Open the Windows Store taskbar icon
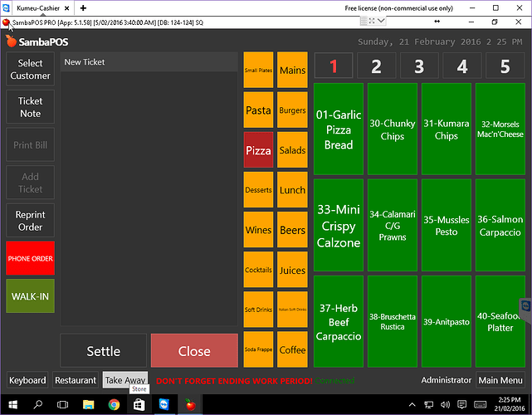The image size is (532, 415). tap(139, 405)
